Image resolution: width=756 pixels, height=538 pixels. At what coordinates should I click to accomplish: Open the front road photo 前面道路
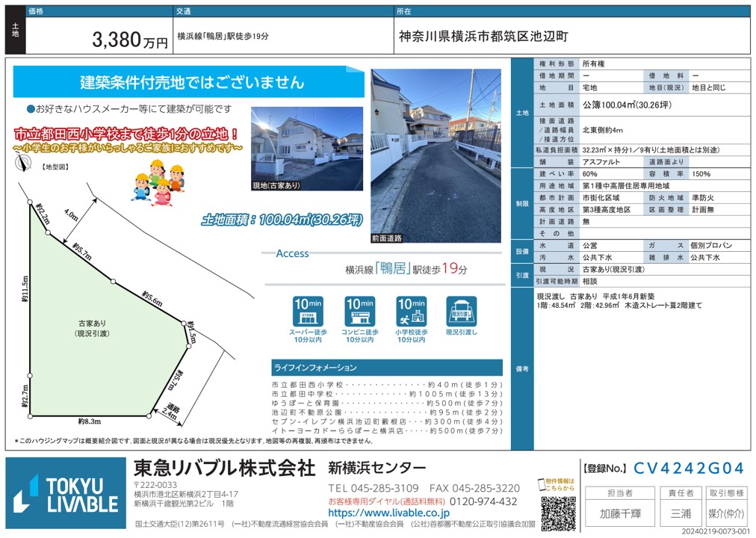pos(436,155)
